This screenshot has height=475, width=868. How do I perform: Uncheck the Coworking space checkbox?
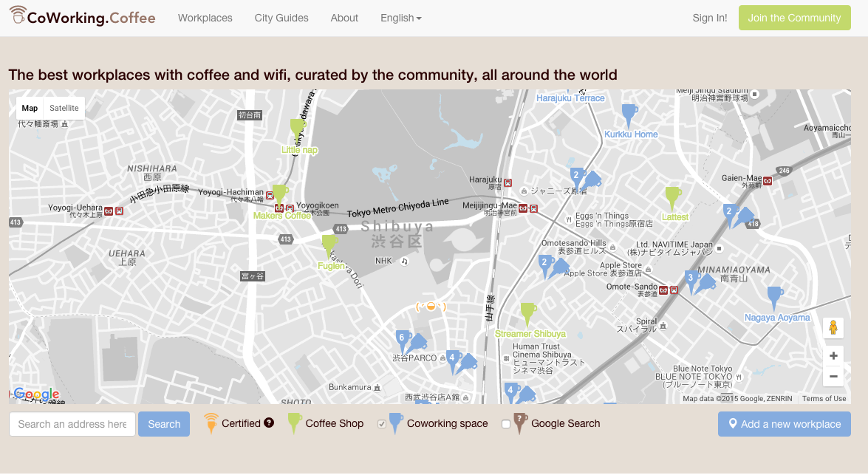(382, 424)
